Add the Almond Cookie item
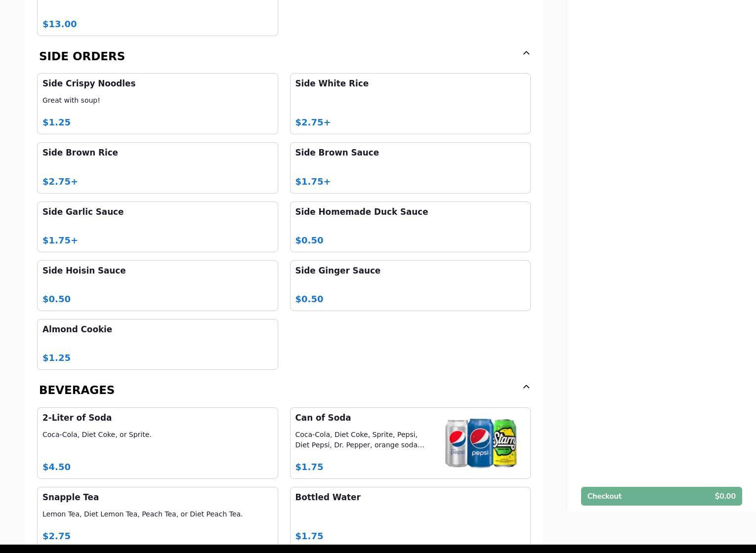The width and height of the screenshot is (756, 553). click(157, 344)
